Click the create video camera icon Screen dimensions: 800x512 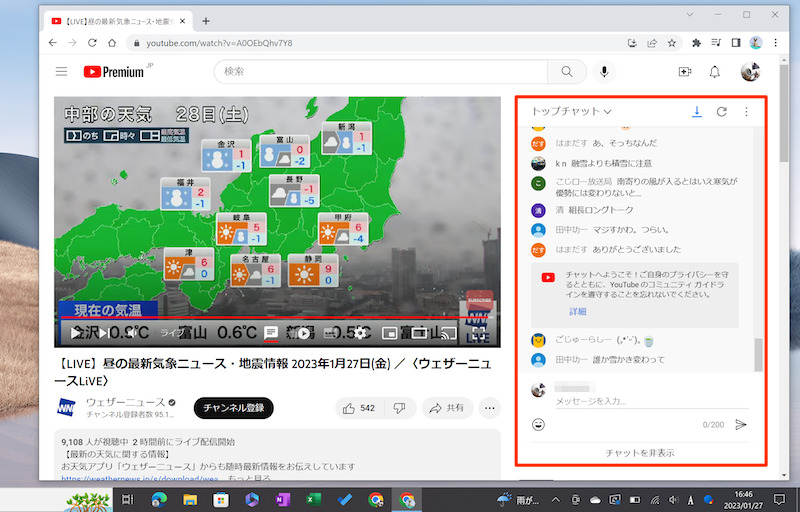point(685,72)
